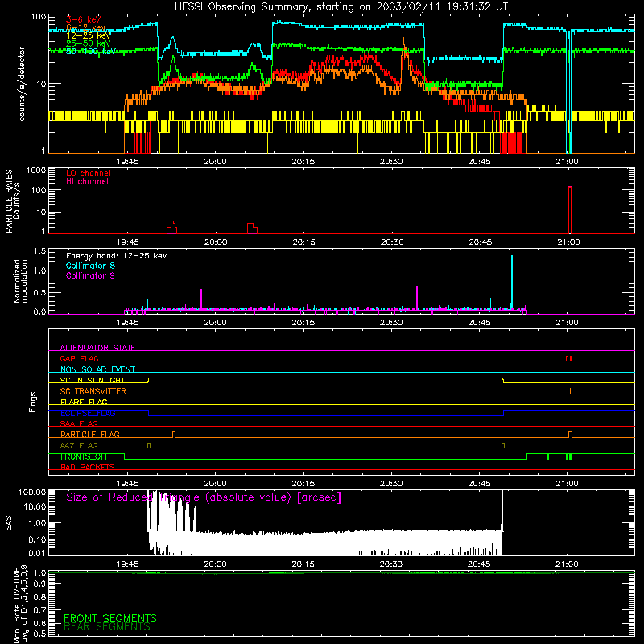Click the 100.00 tick on the SAS axis

[x=32, y=492]
